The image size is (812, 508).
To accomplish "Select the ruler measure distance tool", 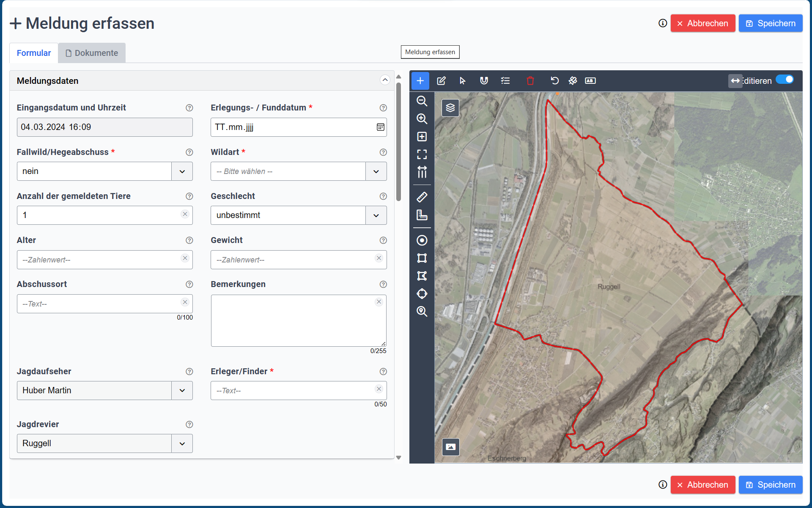I will [422, 197].
